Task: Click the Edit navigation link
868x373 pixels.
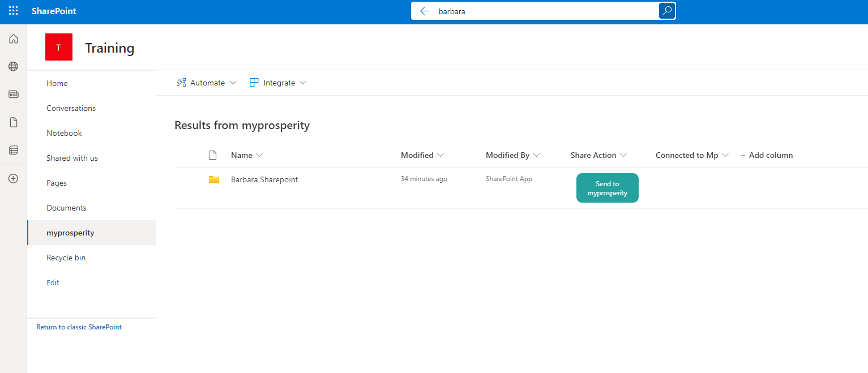Action: point(53,282)
